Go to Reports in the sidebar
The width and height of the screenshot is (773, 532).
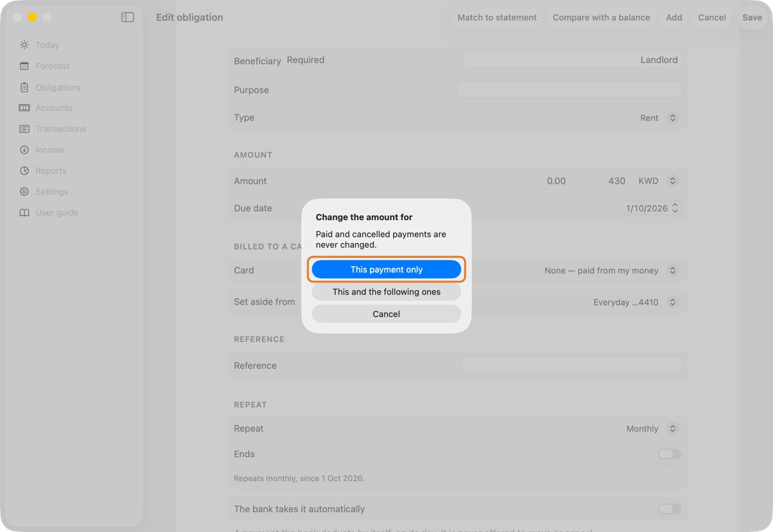coord(51,170)
